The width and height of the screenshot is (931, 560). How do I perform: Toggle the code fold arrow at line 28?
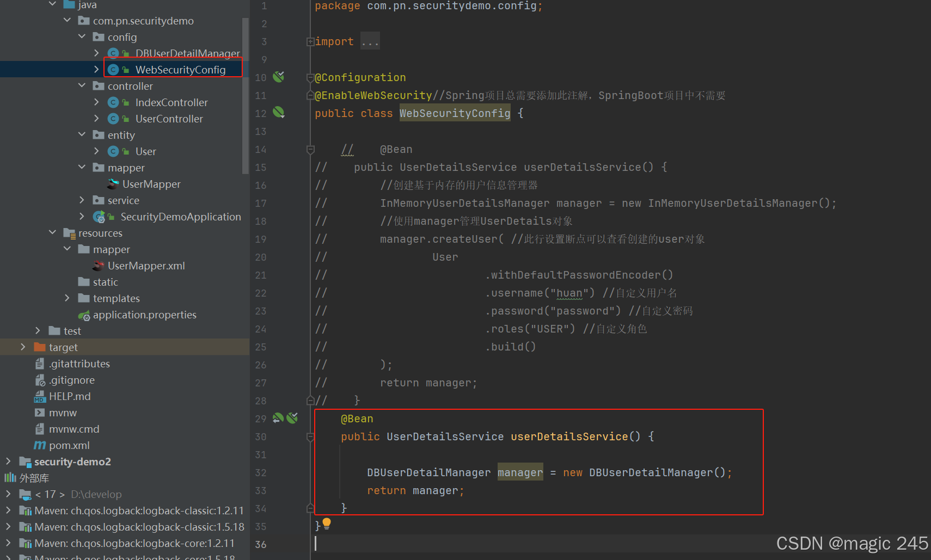(309, 399)
